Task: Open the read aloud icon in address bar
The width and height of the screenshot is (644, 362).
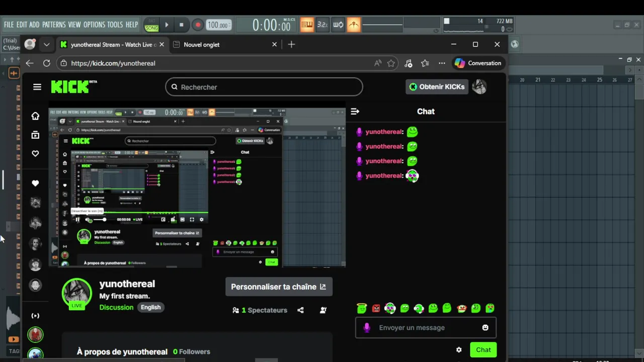Action: point(378,63)
